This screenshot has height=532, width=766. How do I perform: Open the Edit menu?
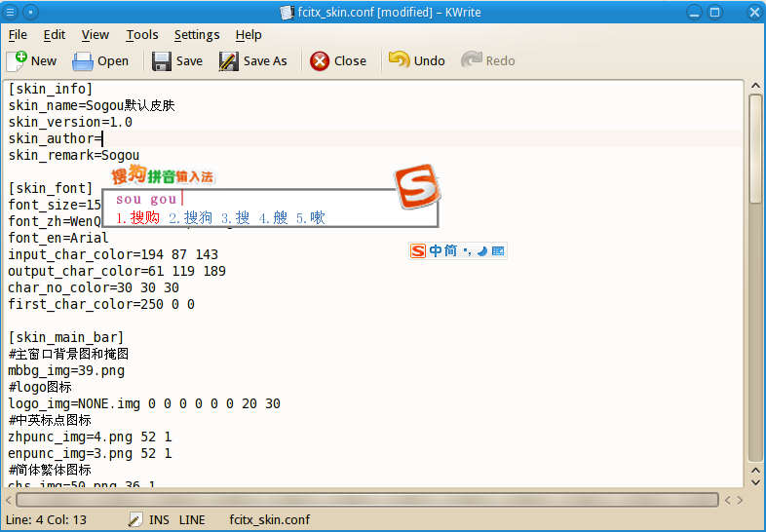pos(55,35)
